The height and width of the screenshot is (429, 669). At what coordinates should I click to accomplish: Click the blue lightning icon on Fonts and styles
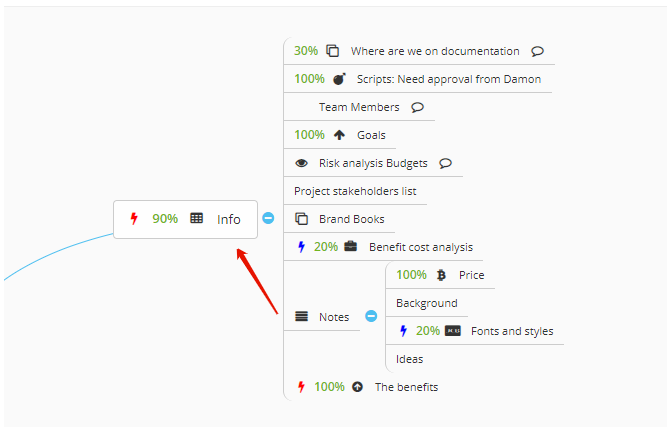(x=403, y=331)
